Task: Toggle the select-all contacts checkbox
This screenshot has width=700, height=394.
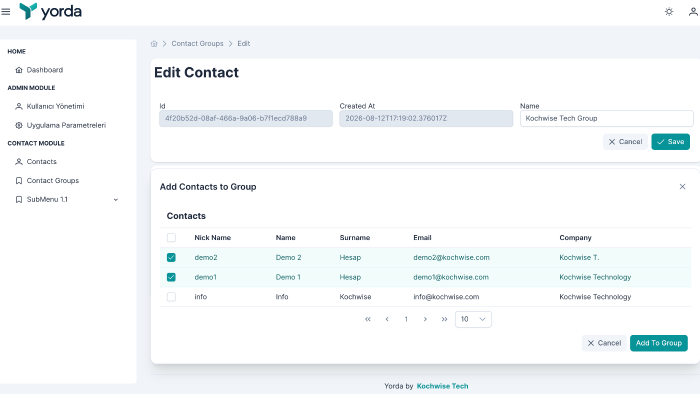Action: click(x=171, y=238)
